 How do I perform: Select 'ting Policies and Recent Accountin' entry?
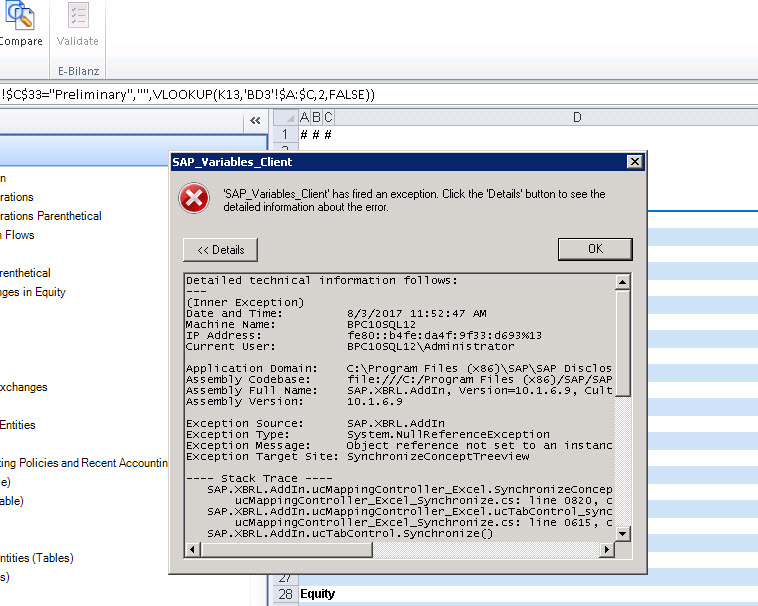click(x=84, y=463)
